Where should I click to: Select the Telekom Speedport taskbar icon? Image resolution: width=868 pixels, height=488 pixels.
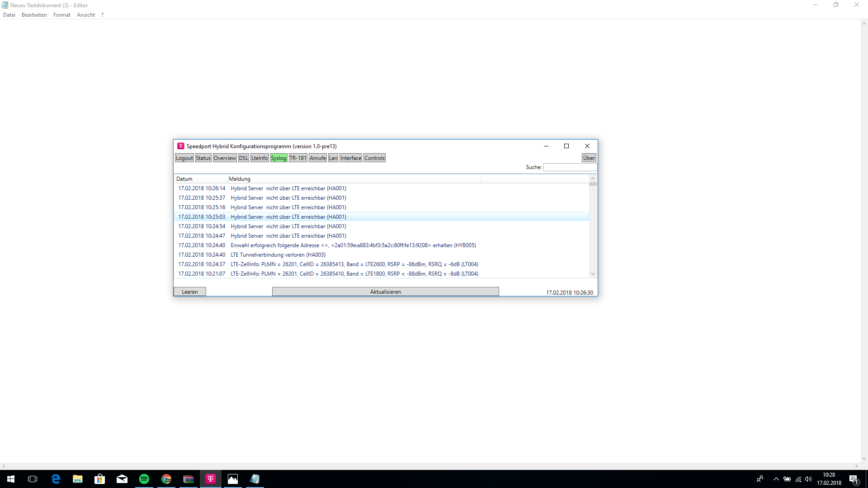pos(211,479)
